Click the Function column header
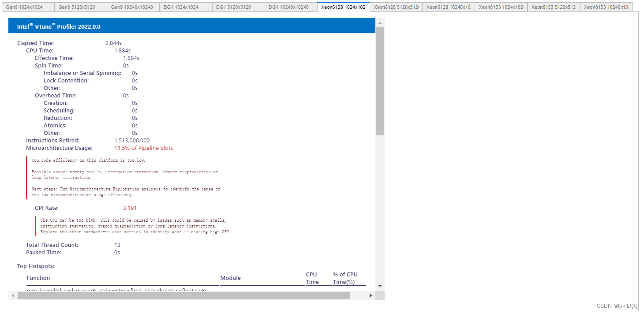644x313 pixels. tap(38, 278)
